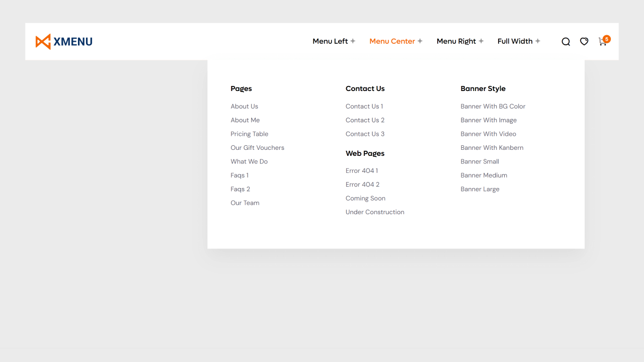644x362 pixels.
Task: Click the Under Construction link
Action: tap(375, 212)
